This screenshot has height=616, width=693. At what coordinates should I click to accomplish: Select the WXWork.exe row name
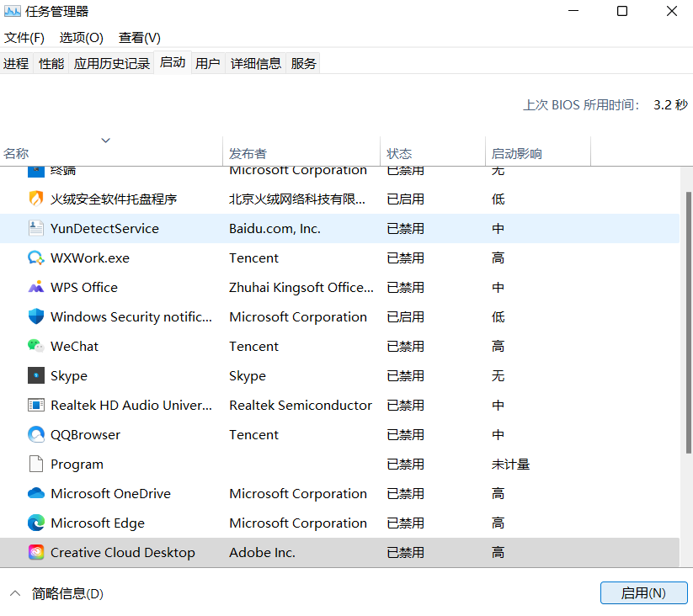90,258
